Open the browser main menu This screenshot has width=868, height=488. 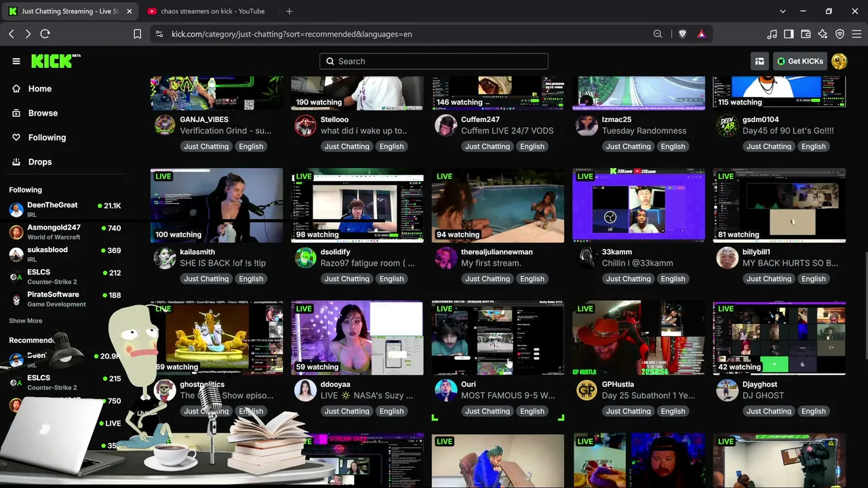pos(856,34)
